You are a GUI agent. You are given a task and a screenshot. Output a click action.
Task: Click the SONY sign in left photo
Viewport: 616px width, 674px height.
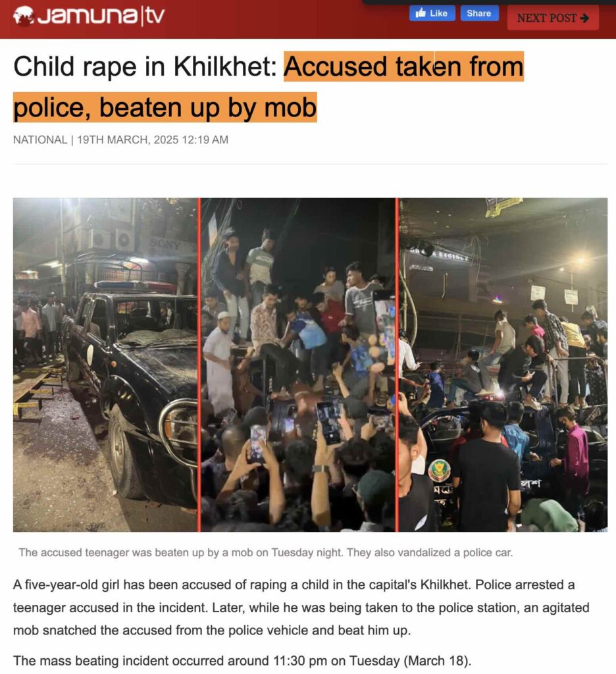pos(165,244)
